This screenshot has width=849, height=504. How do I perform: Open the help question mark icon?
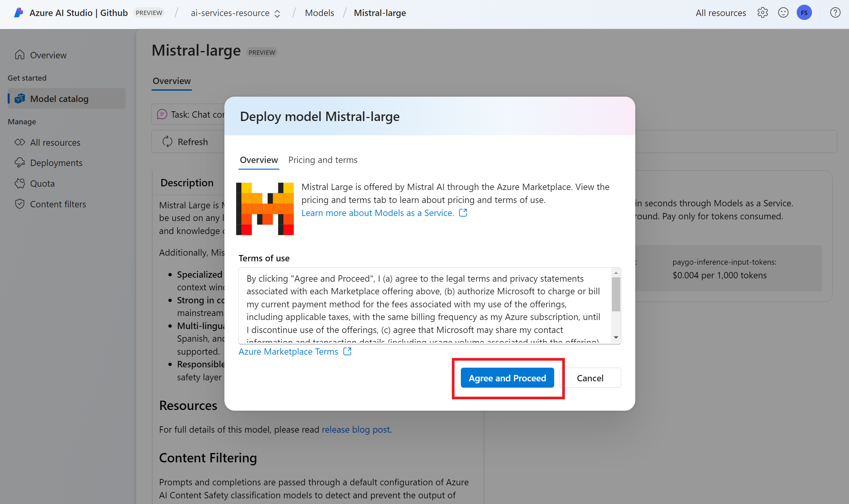835,13
